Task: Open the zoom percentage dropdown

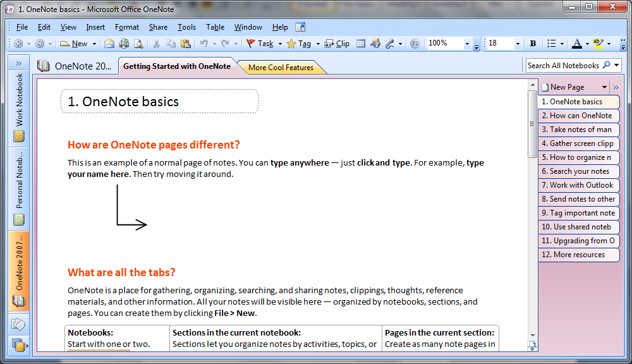Action: click(468, 44)
